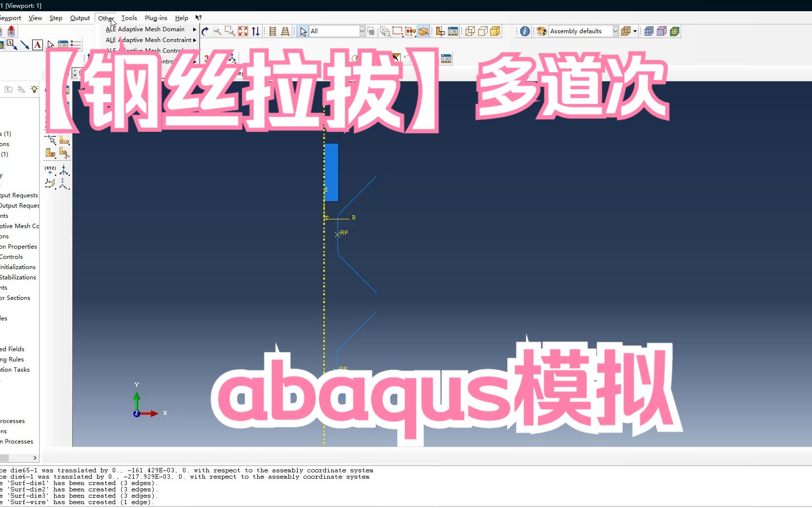Open the Output menu
This screenshot has height=508, width=812.
pos(80,18)
